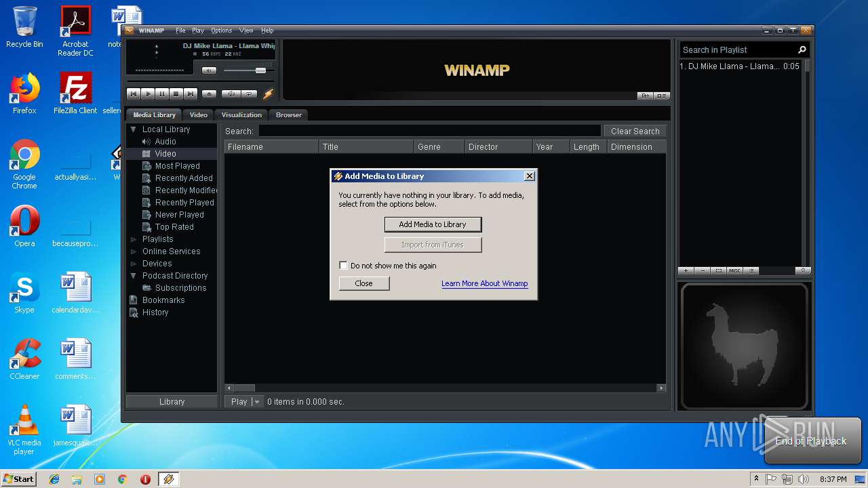Image resolution: width=868 pixels, height=488 pixels.
Task: Click the library Search input field
Action: (429, 131)
